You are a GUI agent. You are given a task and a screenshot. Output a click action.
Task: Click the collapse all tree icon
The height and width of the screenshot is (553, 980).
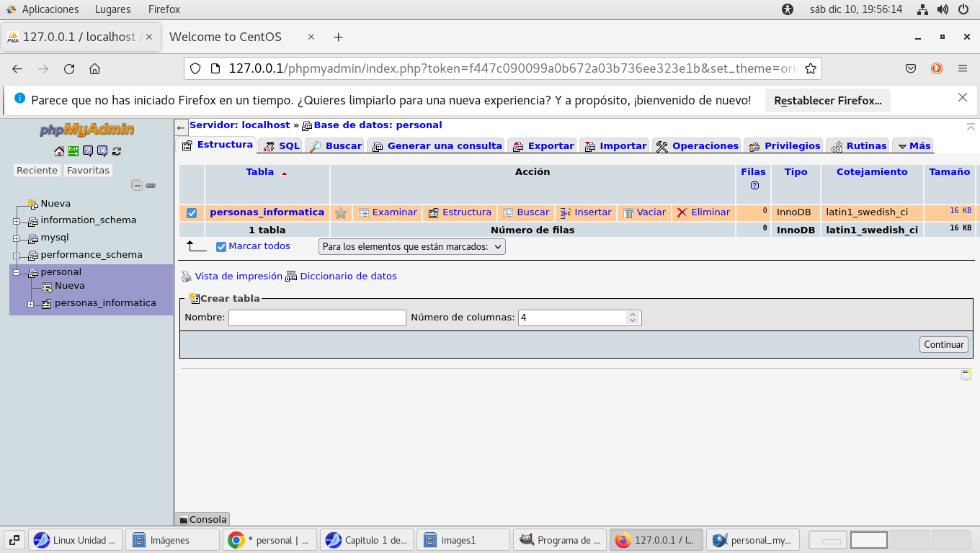137,185
